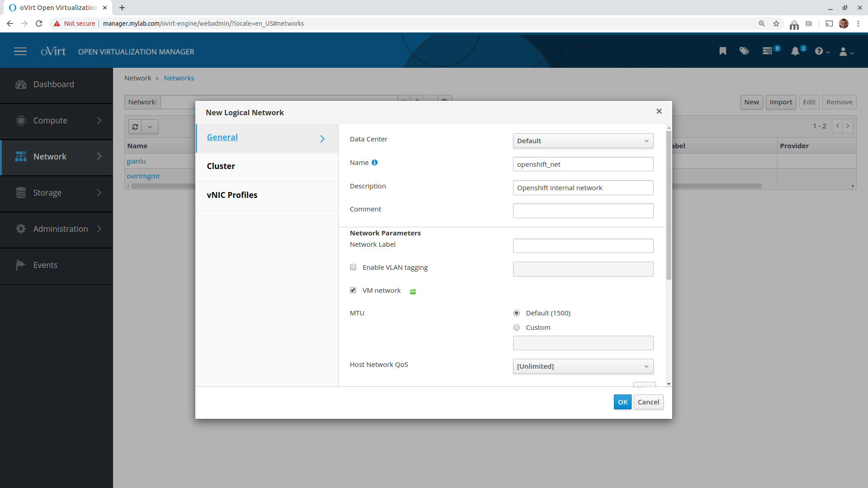Click the Administration gear icon

(x=21, y=229)
